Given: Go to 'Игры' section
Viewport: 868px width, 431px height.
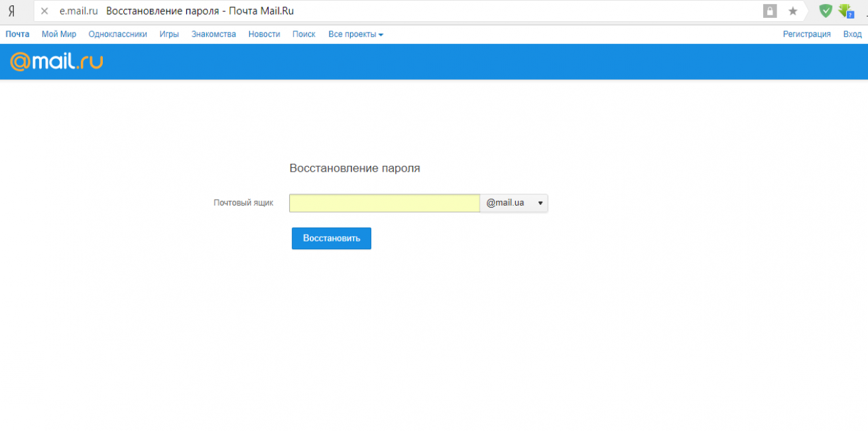Looking at the screenshot, I should point(169,34).
